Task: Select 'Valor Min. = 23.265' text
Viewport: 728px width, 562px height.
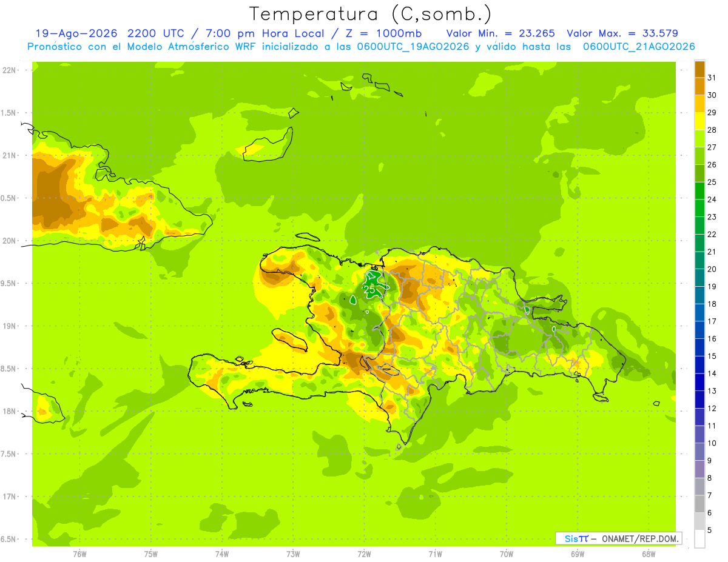Action: 500,33
